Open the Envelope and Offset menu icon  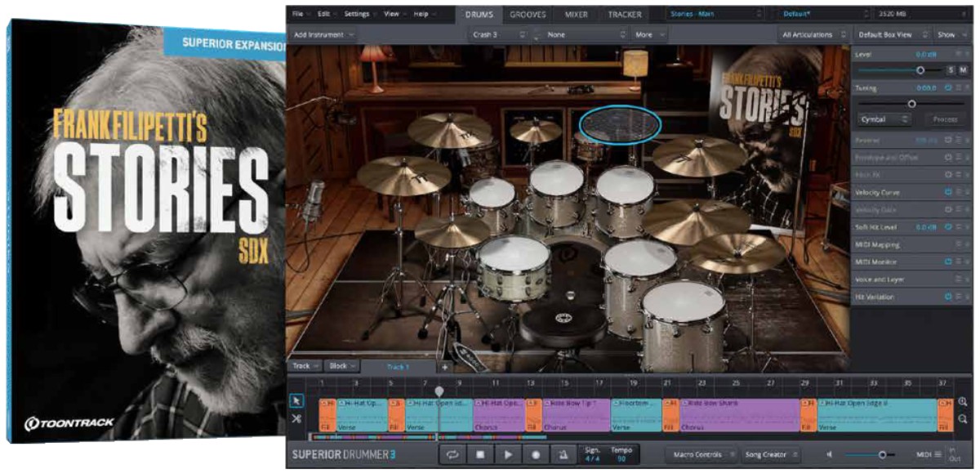tap(957, 157)
